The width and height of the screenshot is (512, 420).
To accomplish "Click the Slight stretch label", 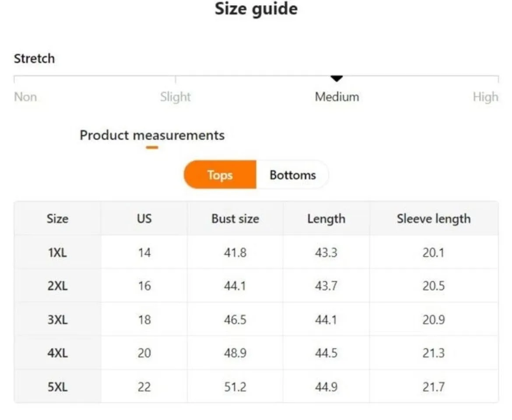I will pos(175,97).
